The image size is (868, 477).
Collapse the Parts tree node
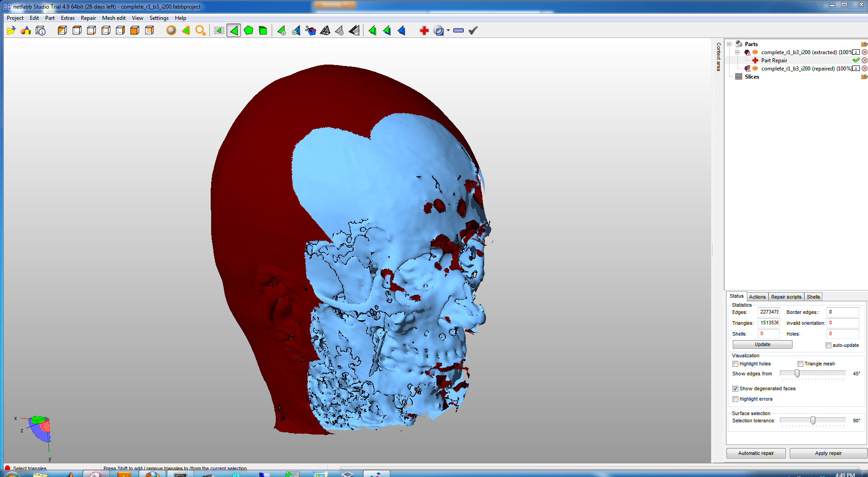[x=729, y=44]
